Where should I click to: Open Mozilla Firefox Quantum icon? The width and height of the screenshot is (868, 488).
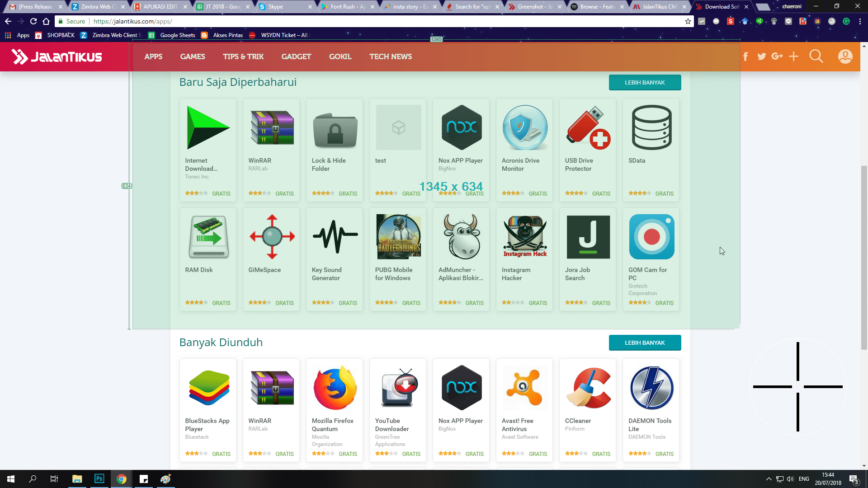(x=335, y=388)
